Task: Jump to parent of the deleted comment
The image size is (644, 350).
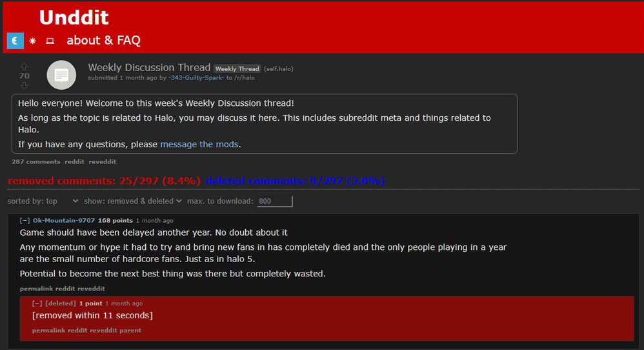Action: pyautogui.click(x=130, y=330)
